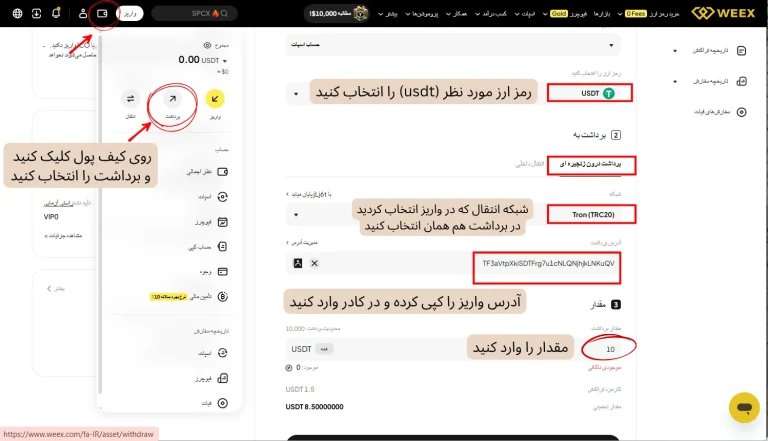The width and height of the screenshot is (768, 441).
Task: Open Spot account in wallet panel
Action: [x=213, y=197]
